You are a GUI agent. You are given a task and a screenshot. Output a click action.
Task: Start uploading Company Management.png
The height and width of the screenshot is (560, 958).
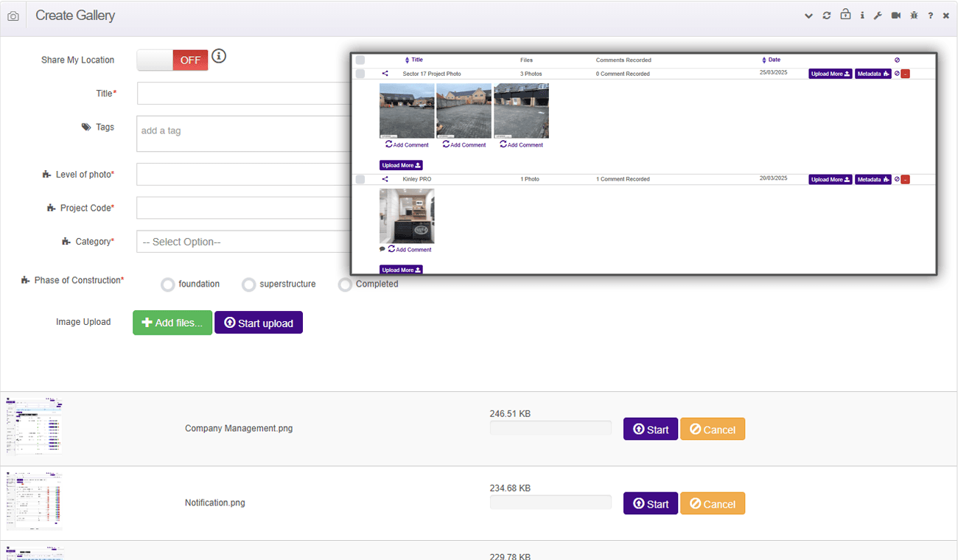click(x=650, y=430)
